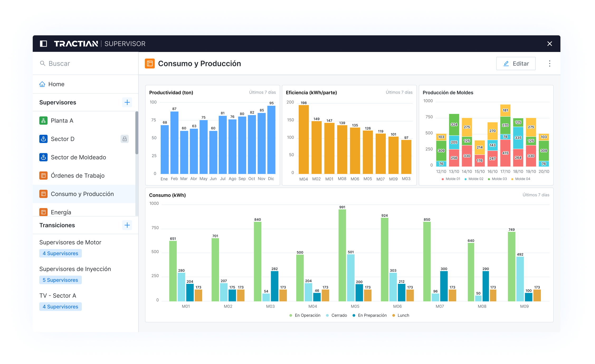Add a new supervisor with the plus icon
The image size is (595, 364).
coord(127,102)
